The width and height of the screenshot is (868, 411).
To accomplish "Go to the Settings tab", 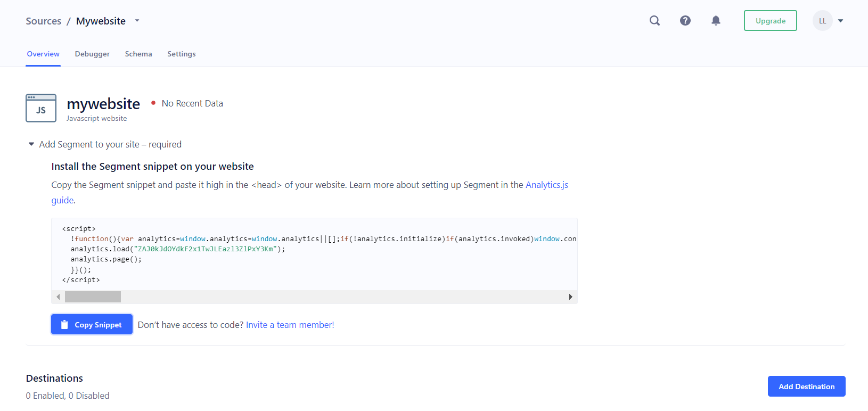I will click(x=181, y=54).
